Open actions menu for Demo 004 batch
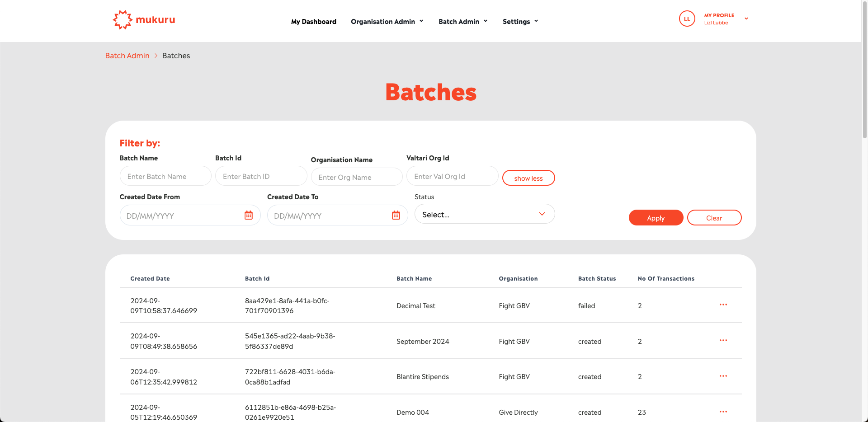 pyautogui.click(x=723, y=412)
